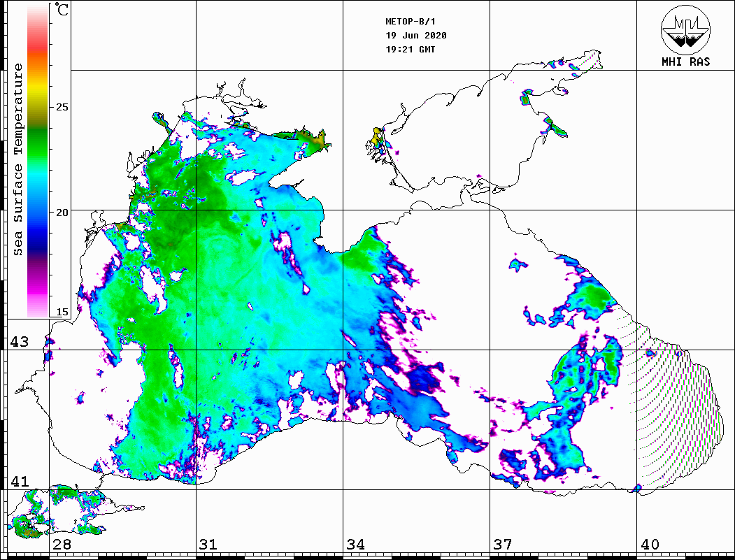Click the MHI RAS logo emblem

[685, 29]
